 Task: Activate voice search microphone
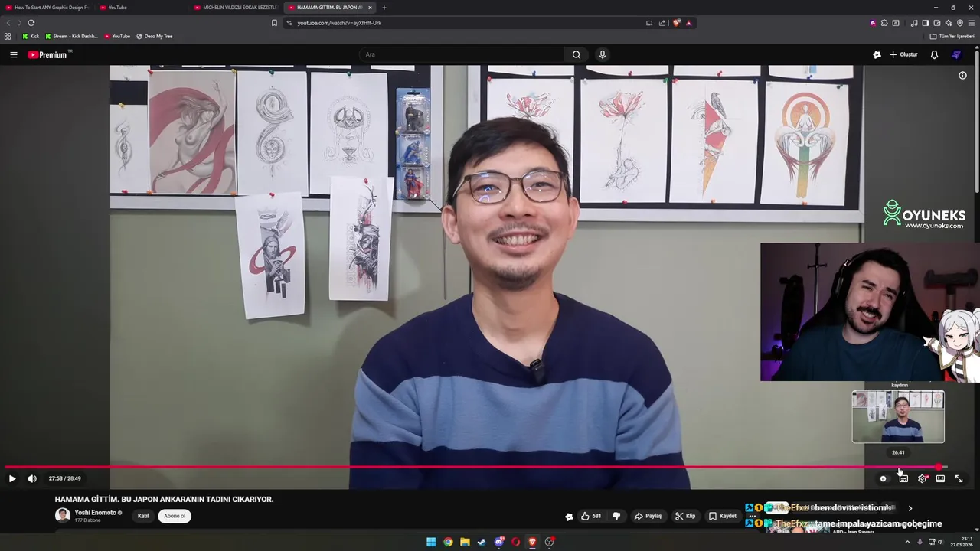(602, 54)
